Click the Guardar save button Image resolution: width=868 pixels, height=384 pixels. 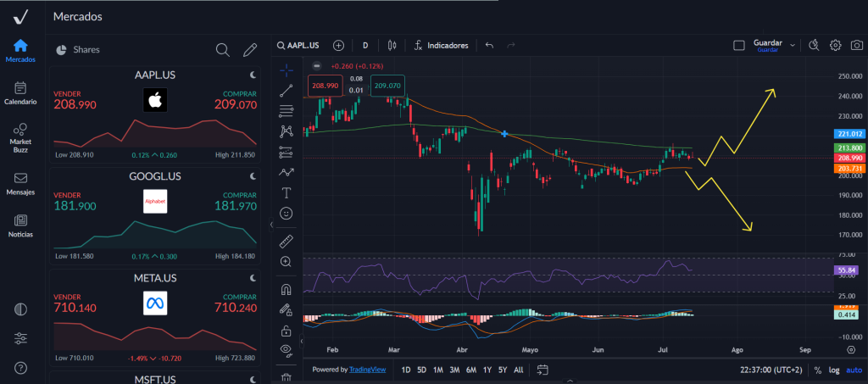(x=767, y=46)
